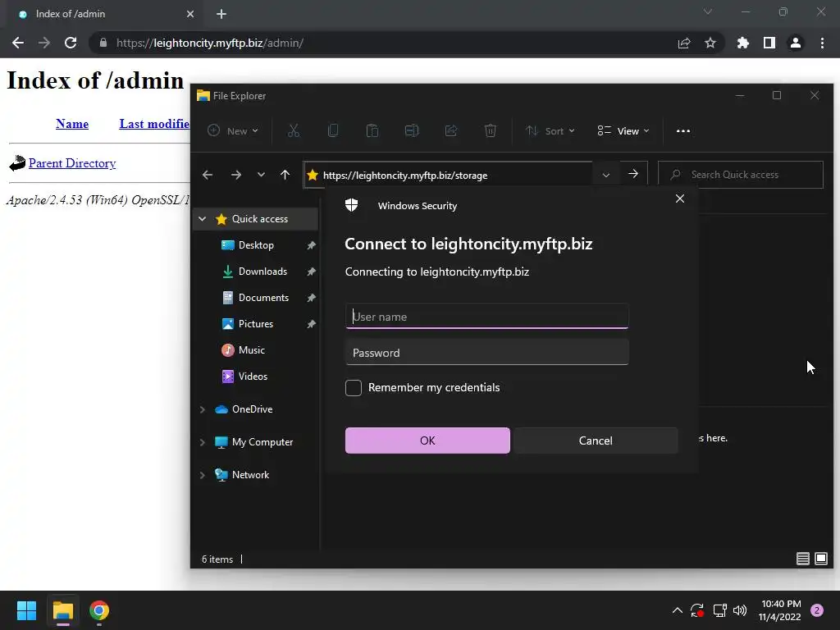Go back in File Explorer navigation
Image resolution: width=840 pixels, height=630 pixels.
[x=208, y=175]
